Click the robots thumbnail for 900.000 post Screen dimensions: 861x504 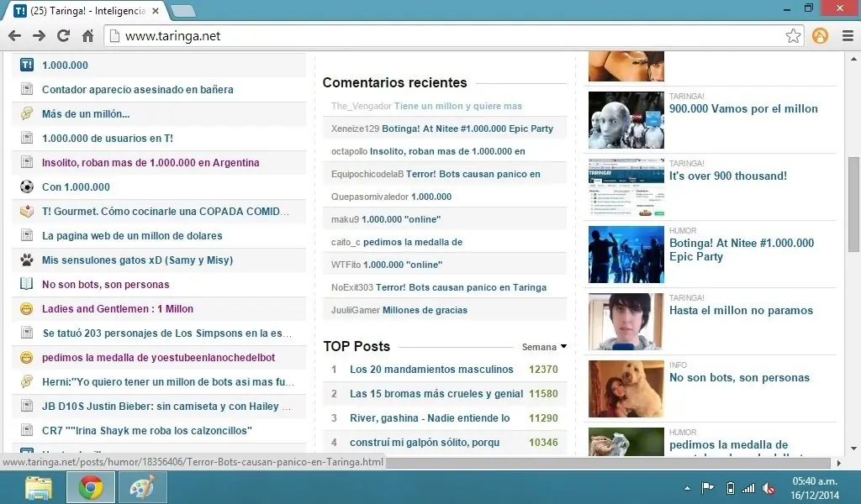click(x=626, y=120)
